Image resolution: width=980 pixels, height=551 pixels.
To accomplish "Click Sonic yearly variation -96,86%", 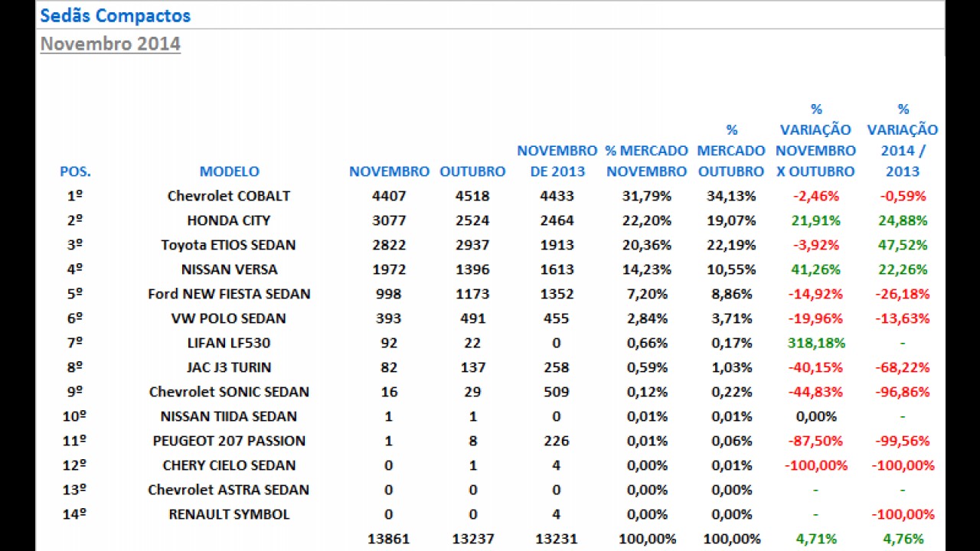I will [903, 392].
